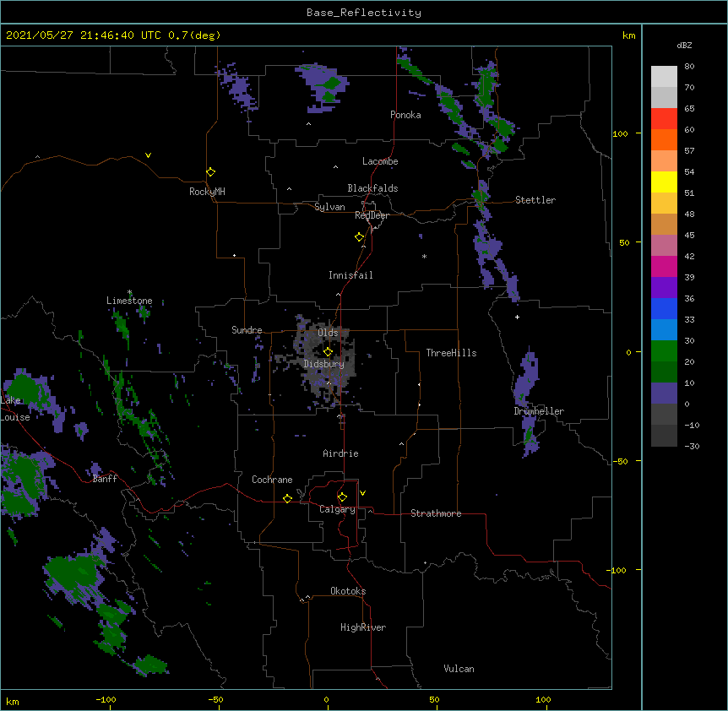Click the Base_Reflectivity title text
The height and width of the screenshot is (711, 728).
click(364, 13)
